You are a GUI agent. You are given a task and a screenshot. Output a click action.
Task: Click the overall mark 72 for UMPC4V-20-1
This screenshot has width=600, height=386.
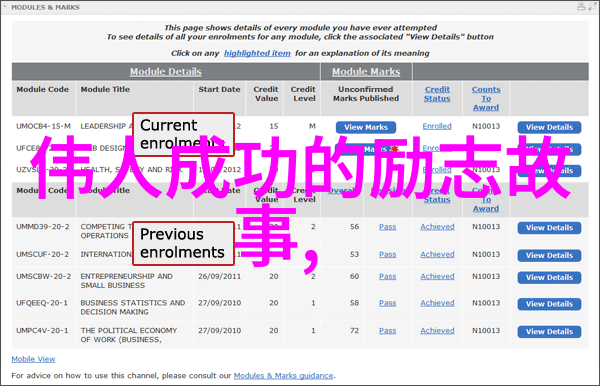click(x=354, y=331)
